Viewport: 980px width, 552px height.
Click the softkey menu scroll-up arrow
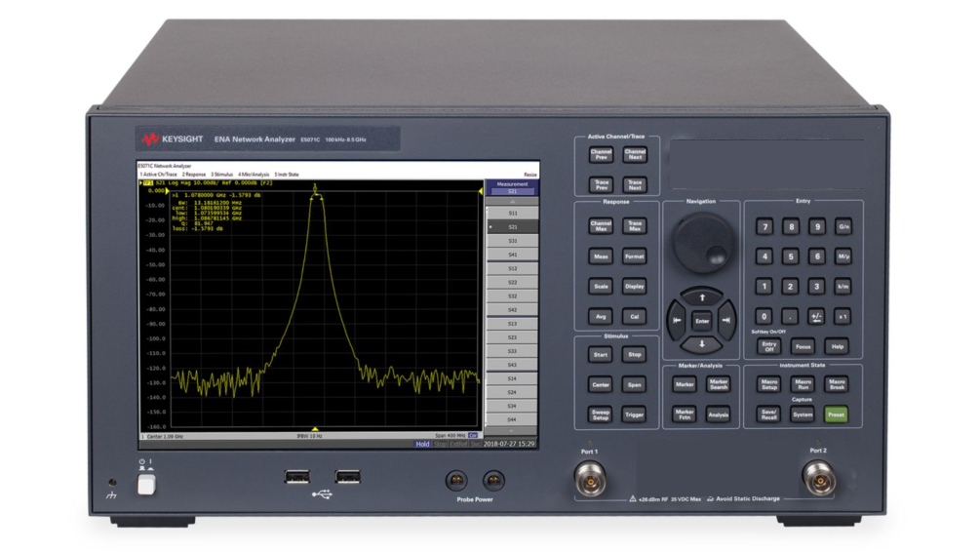512,202
